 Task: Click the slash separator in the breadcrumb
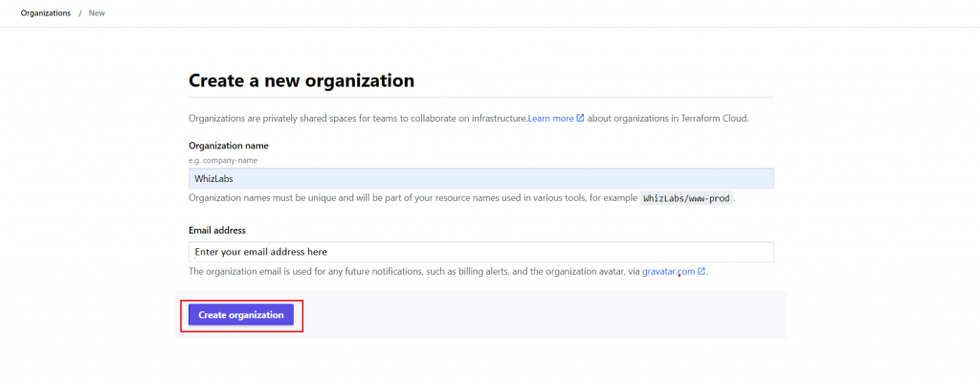[x=80, y=13]
